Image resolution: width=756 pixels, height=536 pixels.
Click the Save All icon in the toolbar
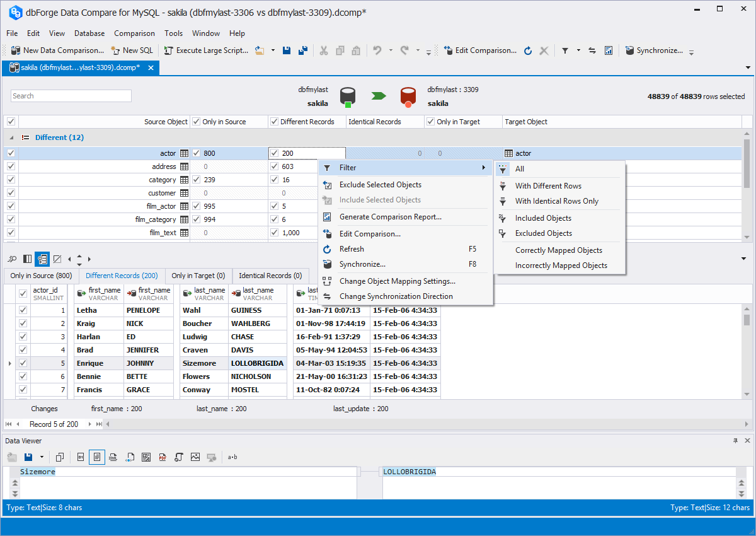pyautogui.click(x=302, y=50)
